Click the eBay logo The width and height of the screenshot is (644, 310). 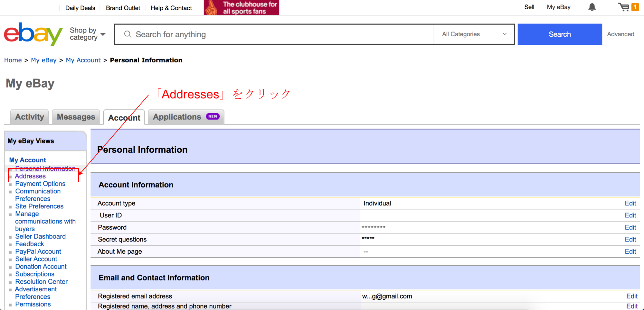pos(33,34)
